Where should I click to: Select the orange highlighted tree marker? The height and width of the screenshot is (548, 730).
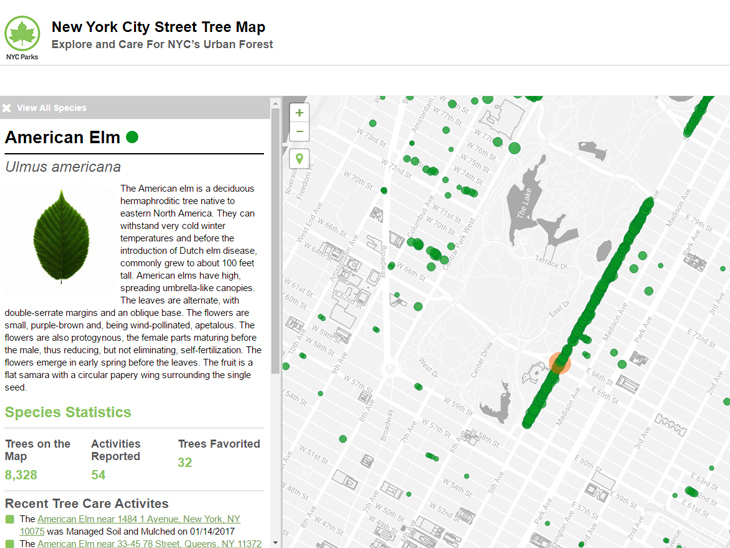560,363
